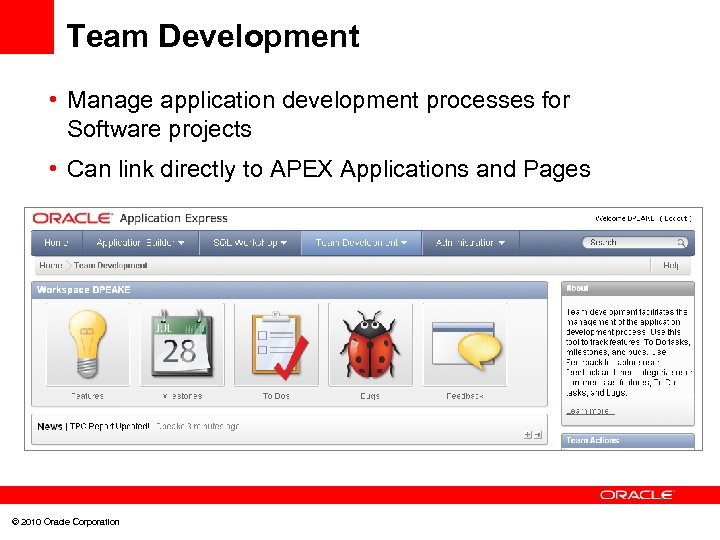Click the Feedback label
Image resolution: width=720 pixels, height=540 pixels.
(465, 396)
